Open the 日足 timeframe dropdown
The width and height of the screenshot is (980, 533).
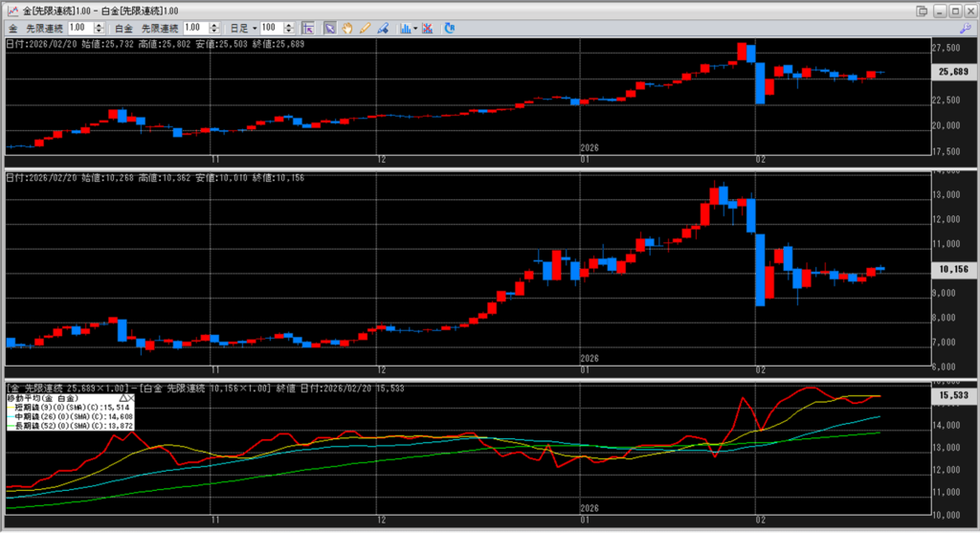(255, 28)
